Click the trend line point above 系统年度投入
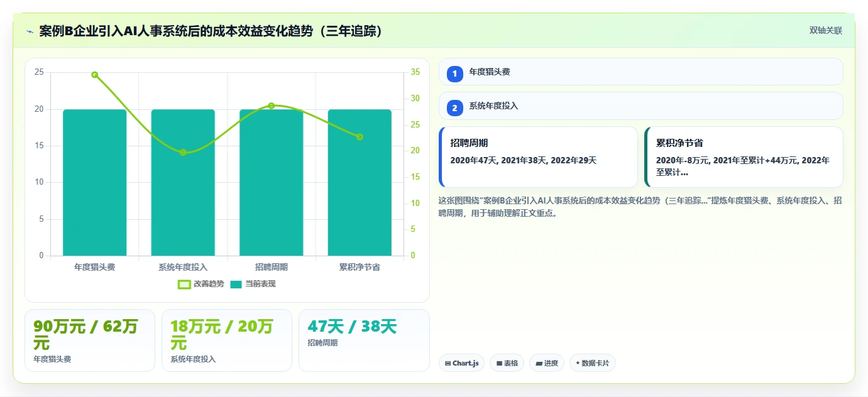The width and height of the screenshot is (868, 397). (183, 153)
